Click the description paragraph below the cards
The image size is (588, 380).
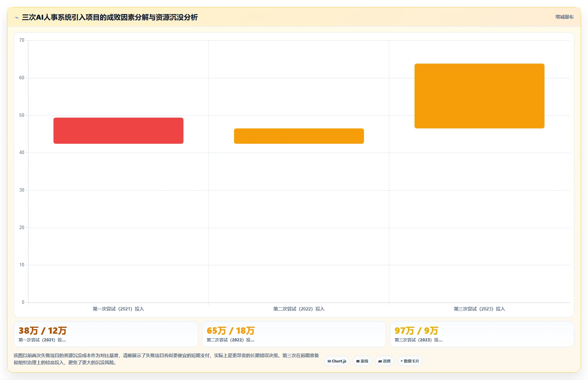point(166,359)
